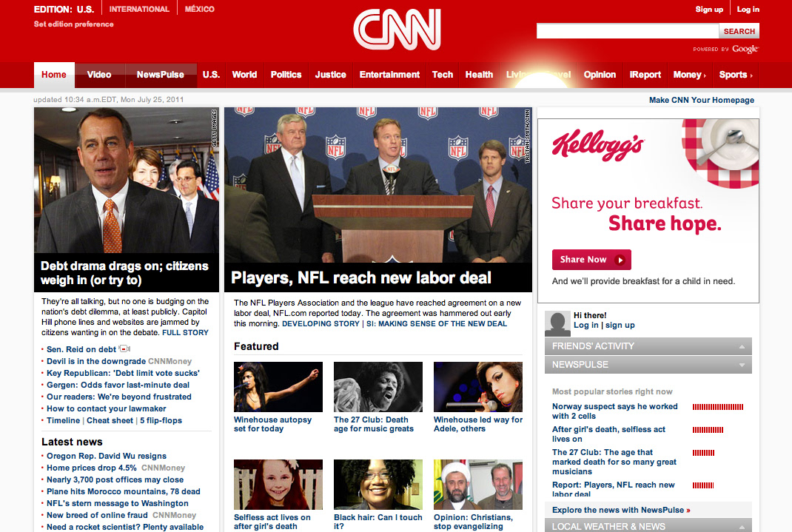Viewport: 792px width, 532px height.
Task: Go to the Home tab
Action: 54,75
